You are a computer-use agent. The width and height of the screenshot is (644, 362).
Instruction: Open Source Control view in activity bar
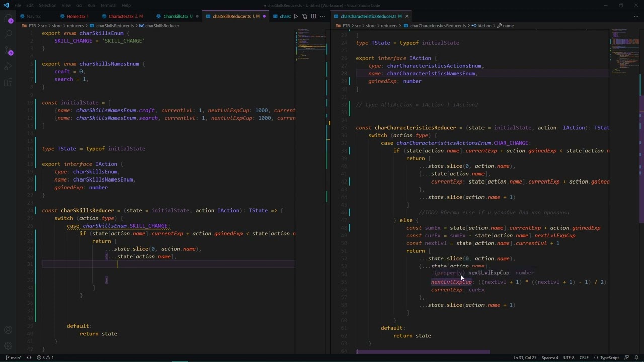point(8,51)
